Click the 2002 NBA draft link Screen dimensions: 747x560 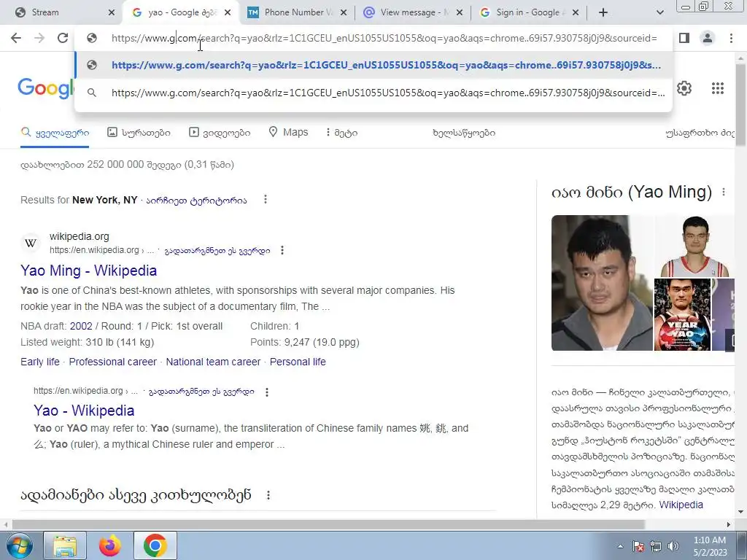click(x=81, y=326)
